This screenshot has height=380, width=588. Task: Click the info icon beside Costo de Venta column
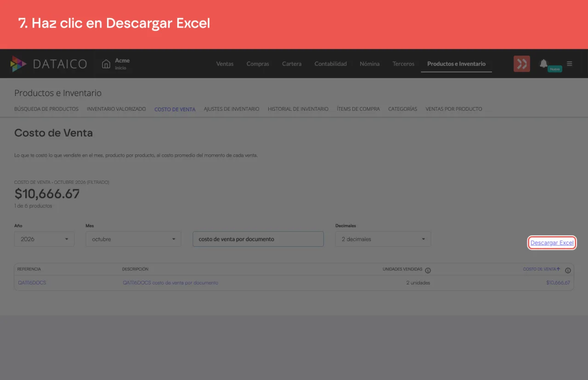coord(568,270)
